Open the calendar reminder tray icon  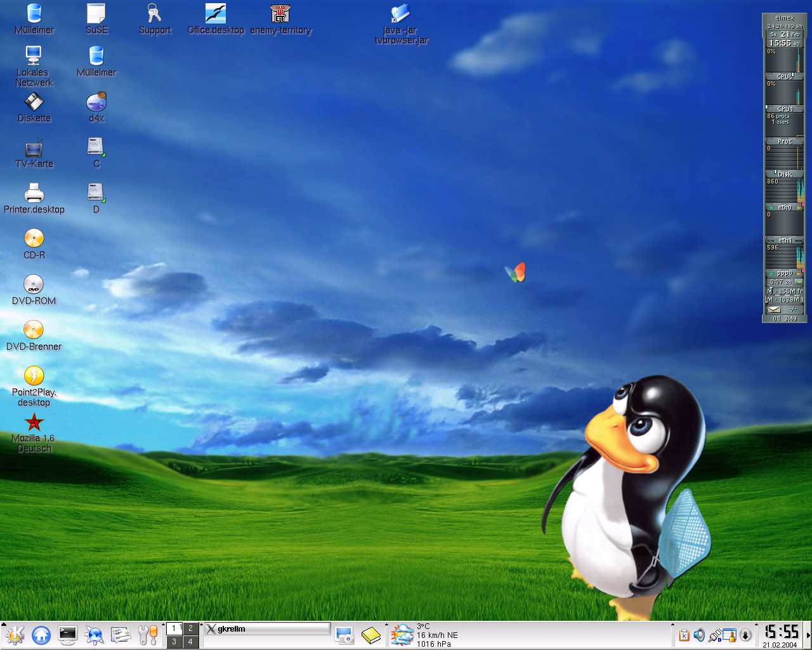point(730,635)
